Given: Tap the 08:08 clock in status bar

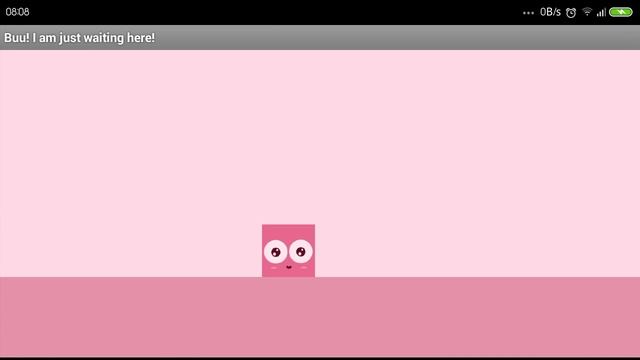Looking at the screenshot, I should point(18,12).
